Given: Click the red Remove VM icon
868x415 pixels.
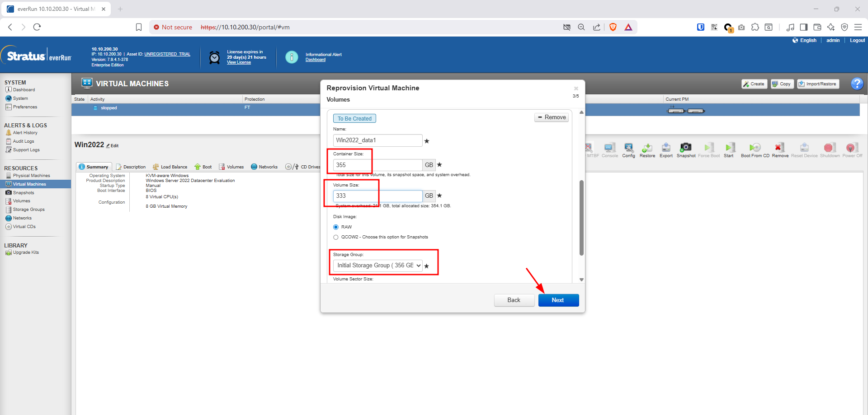Looking at the screenshot, I should click(779, 148).
